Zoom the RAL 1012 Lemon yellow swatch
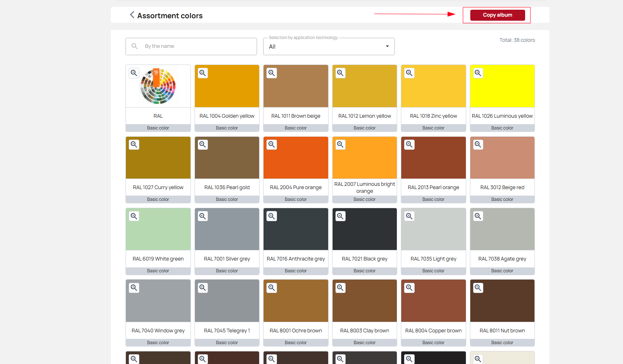The image size is (623, 364). point(340,73)
